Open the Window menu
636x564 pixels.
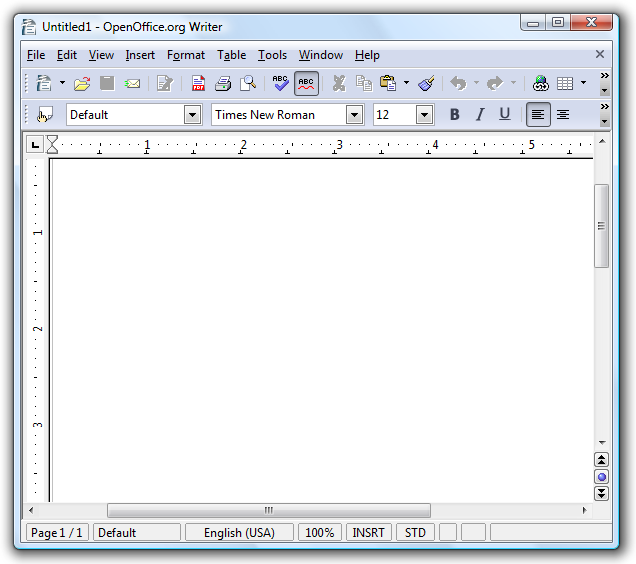point(321,55)
